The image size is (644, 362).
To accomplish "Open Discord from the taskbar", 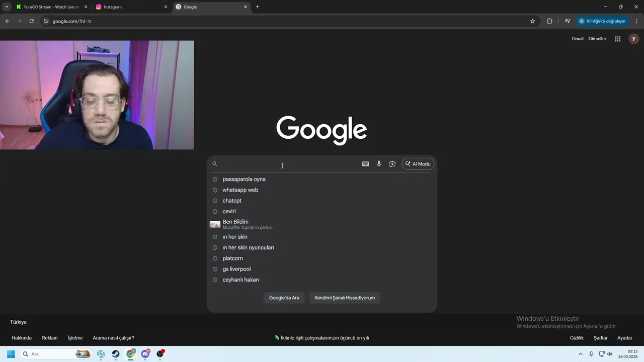I will coord(145,354).
